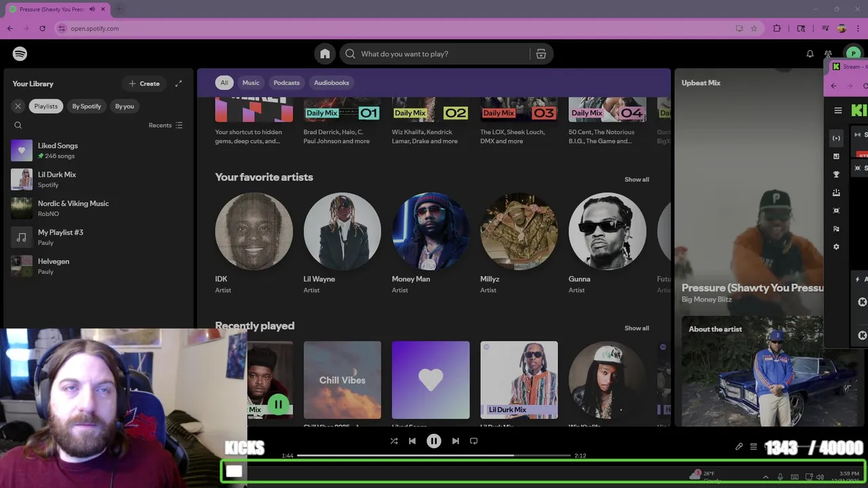Pause using green button on Mix card
Viewport: 868px width, 488px height.
278,405
